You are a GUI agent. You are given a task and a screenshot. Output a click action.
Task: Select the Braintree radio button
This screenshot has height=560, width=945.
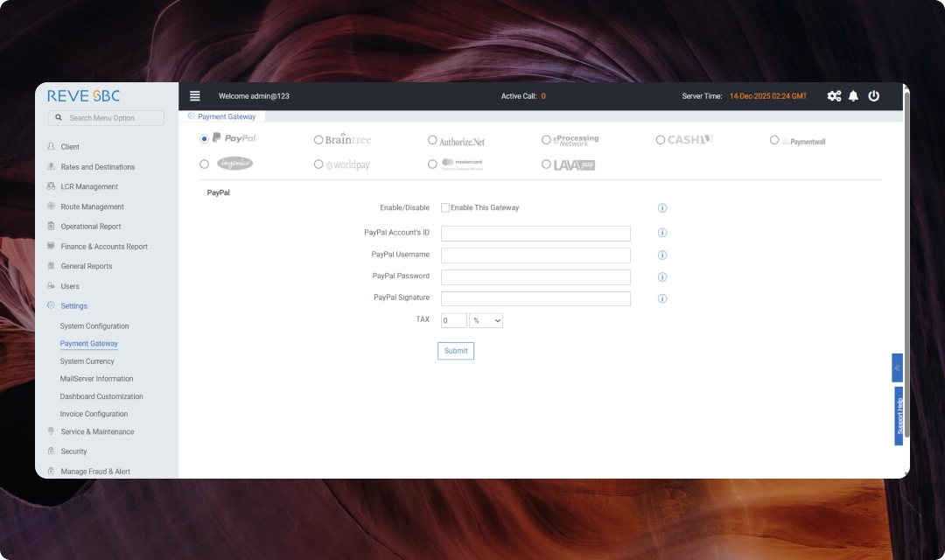[318, 140]
